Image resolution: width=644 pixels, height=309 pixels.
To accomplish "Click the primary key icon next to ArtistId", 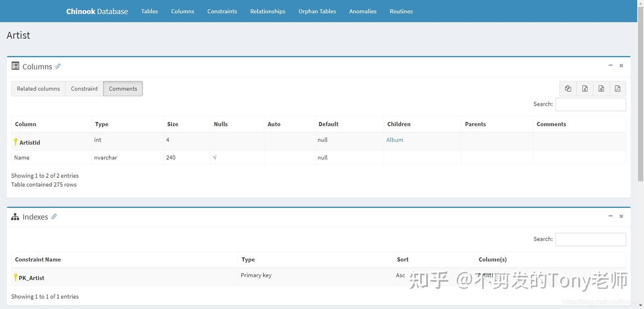I will point(15,142).
